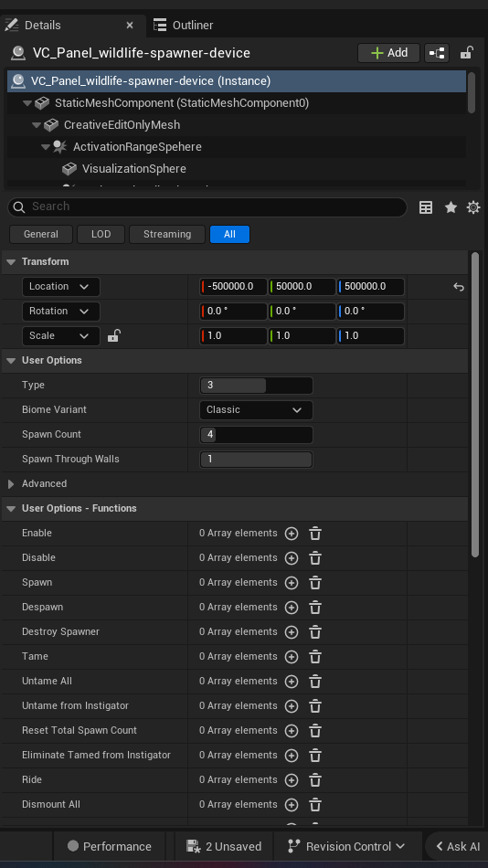Add element to Disable array
Image resolution: width=488 pixels, height=868 pixels.
pos(292,558)
